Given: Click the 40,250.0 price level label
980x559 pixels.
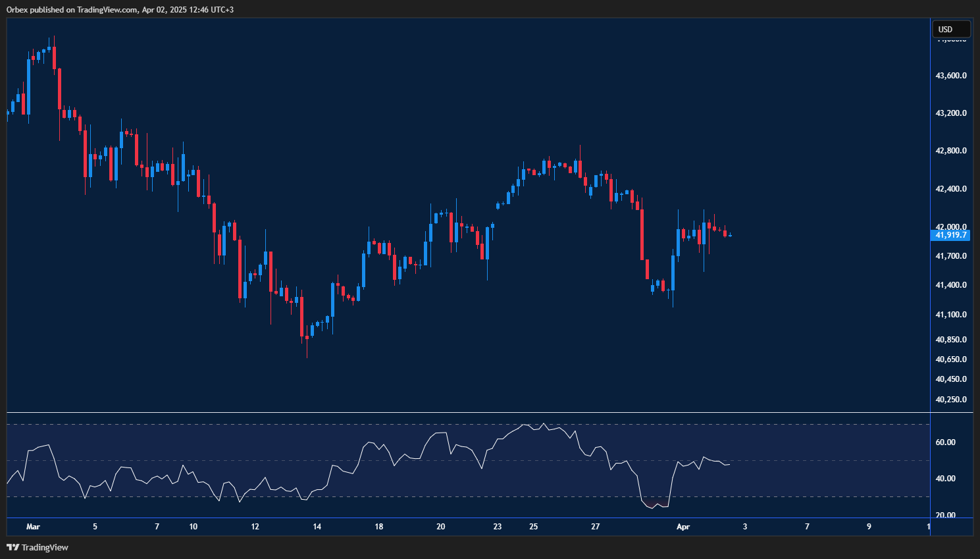Looking at the screenshot, I should coord(950,399).
